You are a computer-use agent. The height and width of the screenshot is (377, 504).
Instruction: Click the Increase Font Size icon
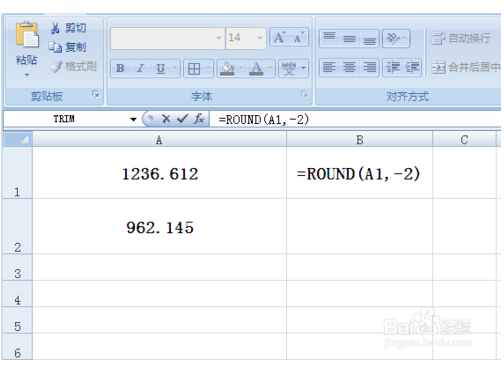(x=280, y=37)
